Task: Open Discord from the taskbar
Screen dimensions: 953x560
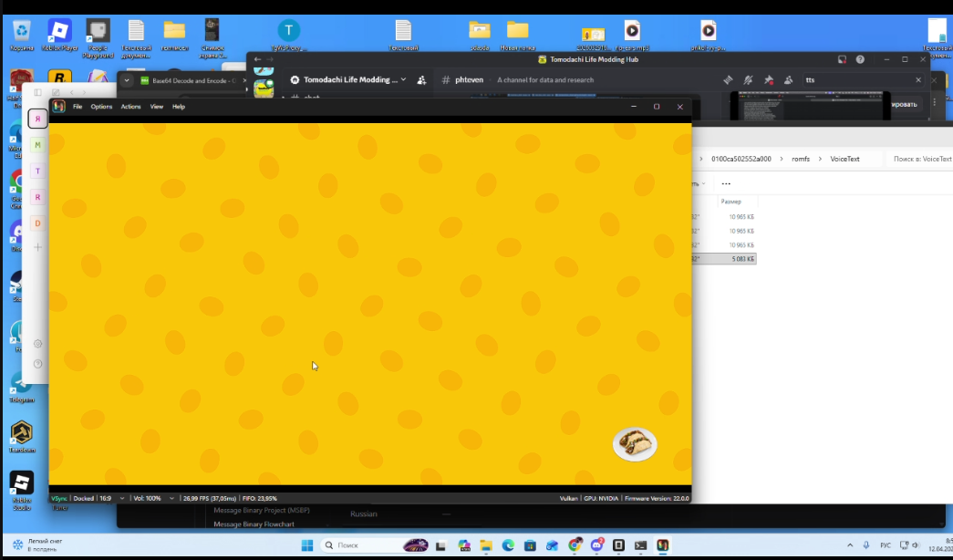Action: pos(596,544)
